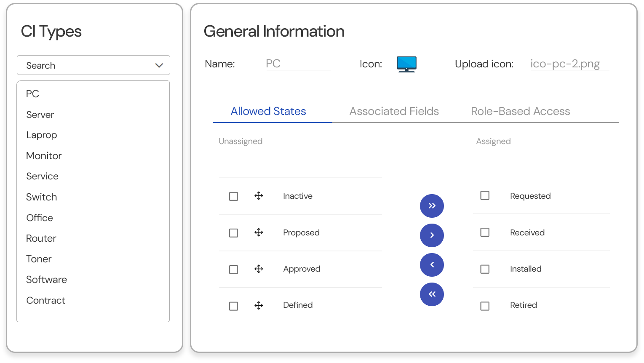Click the move-left single chevron button
644x363 pixels.
pos(432,265)
